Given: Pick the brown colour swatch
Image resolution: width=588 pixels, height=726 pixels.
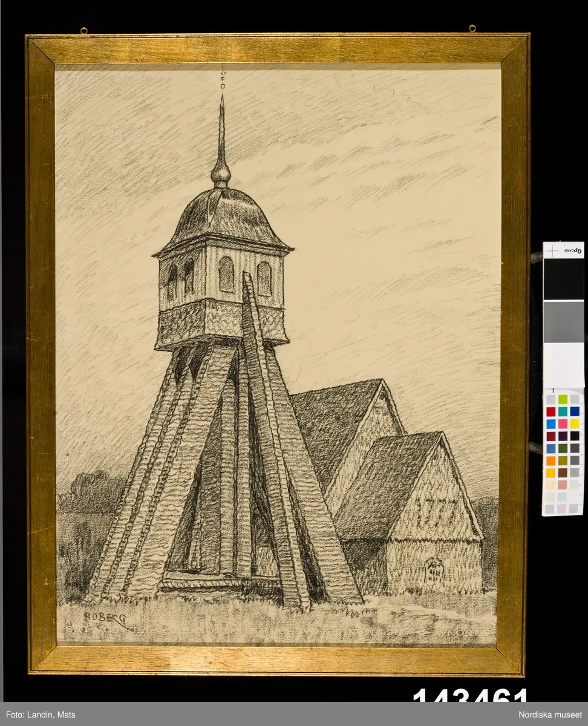Looking at the screenshot, I should point(563,473).
